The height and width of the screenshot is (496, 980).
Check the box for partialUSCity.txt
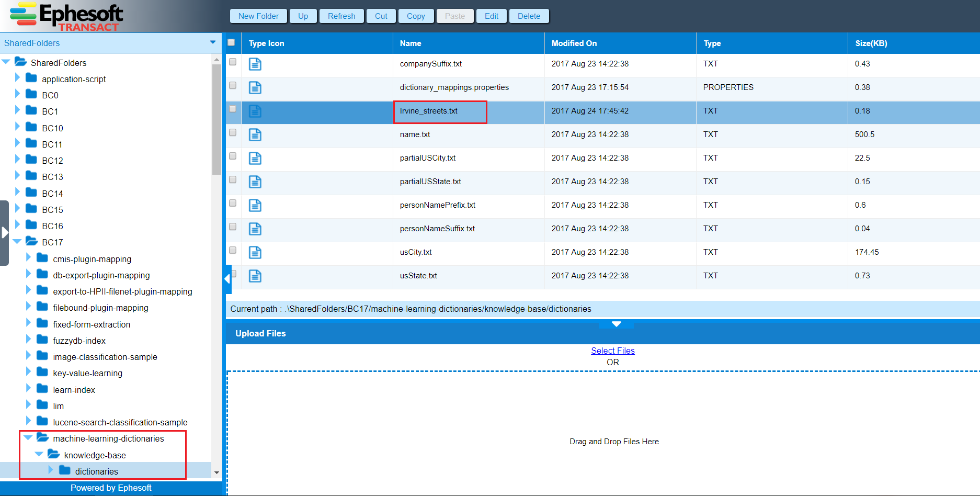click(x=233, y=156)
